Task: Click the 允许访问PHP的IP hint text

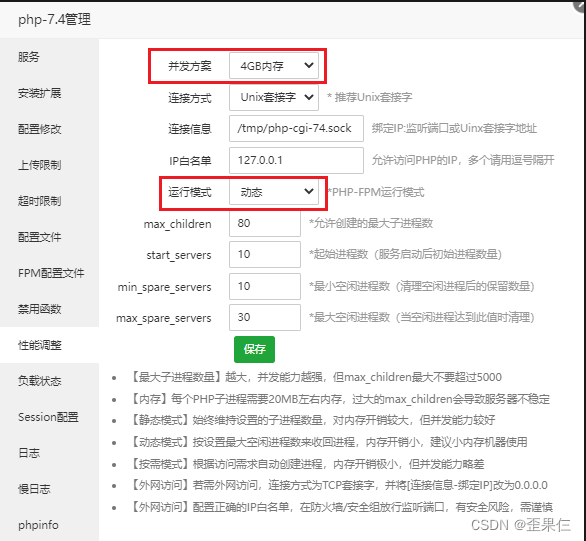Action: [463, 160]
